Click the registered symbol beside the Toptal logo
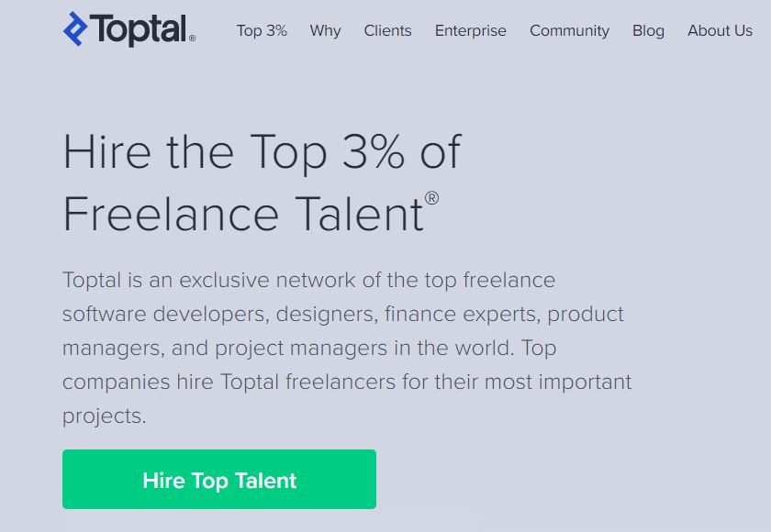 192,38
